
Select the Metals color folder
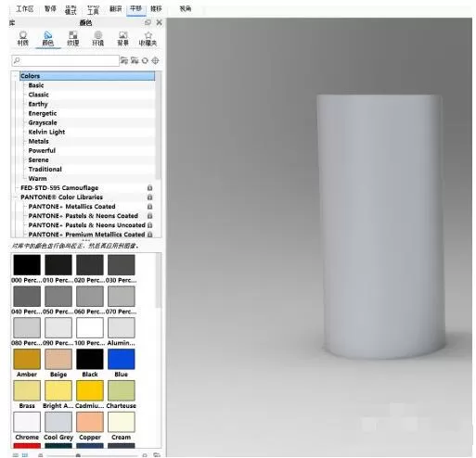(x=38, y=141)
